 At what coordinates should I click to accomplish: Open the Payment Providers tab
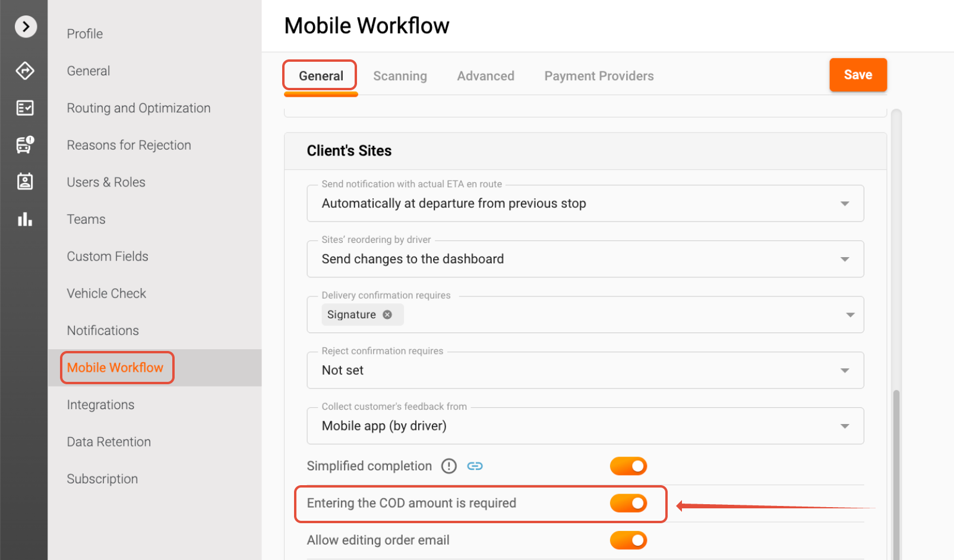pos(599,76)
